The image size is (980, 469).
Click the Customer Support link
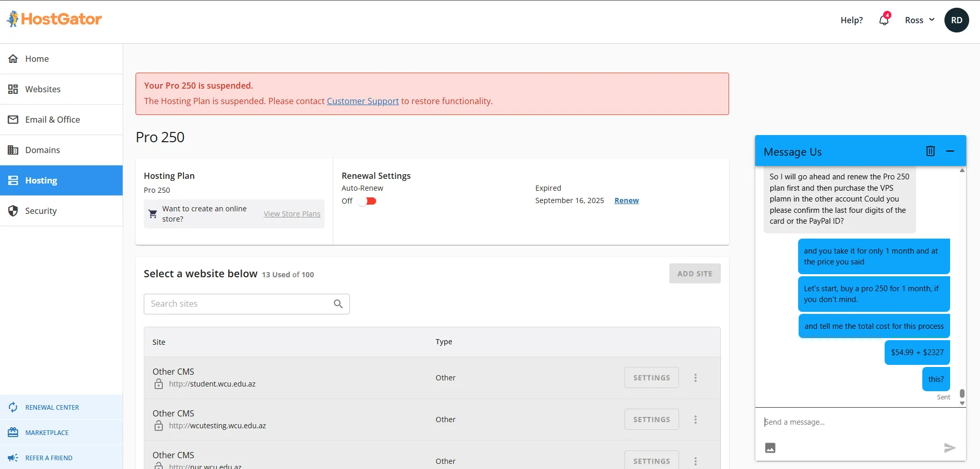tap(363, 101)
